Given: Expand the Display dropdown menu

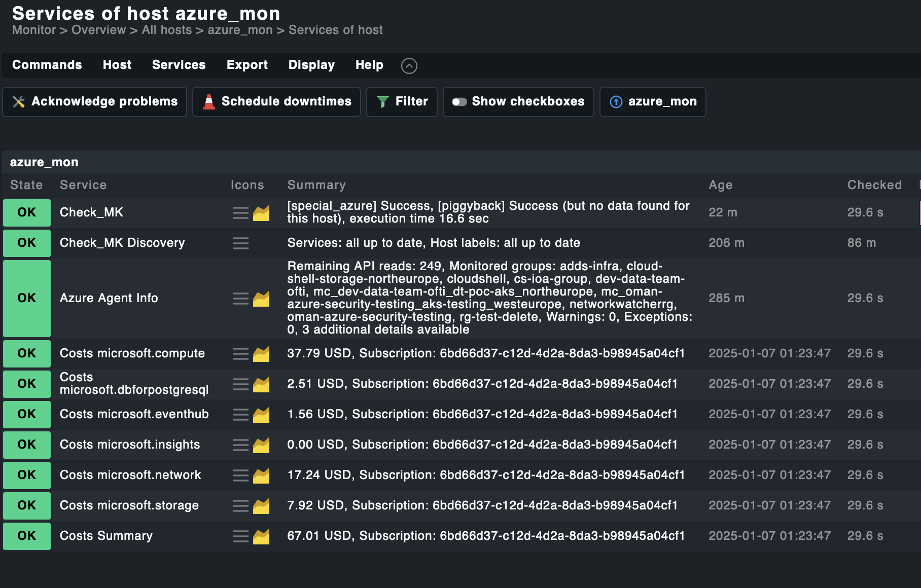Looking at the screenshot, I should [311, 65].
